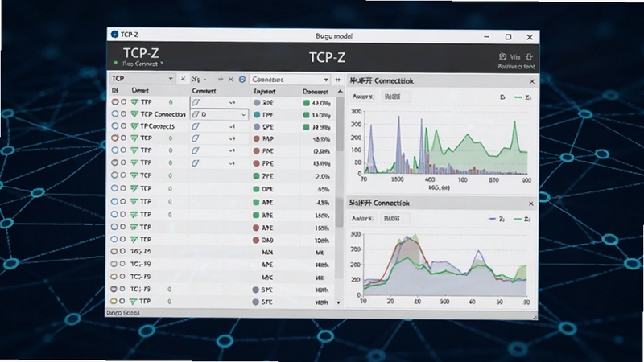The image size is (644, 362).
Task: Click the plus icon in the filter toolbar
Action: point(221,79)
